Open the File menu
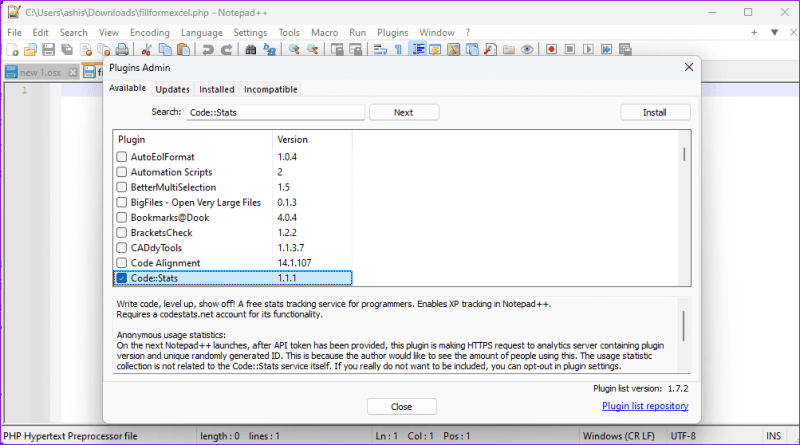The width and height of the screenshot is (800, 445). pos(14,33)
